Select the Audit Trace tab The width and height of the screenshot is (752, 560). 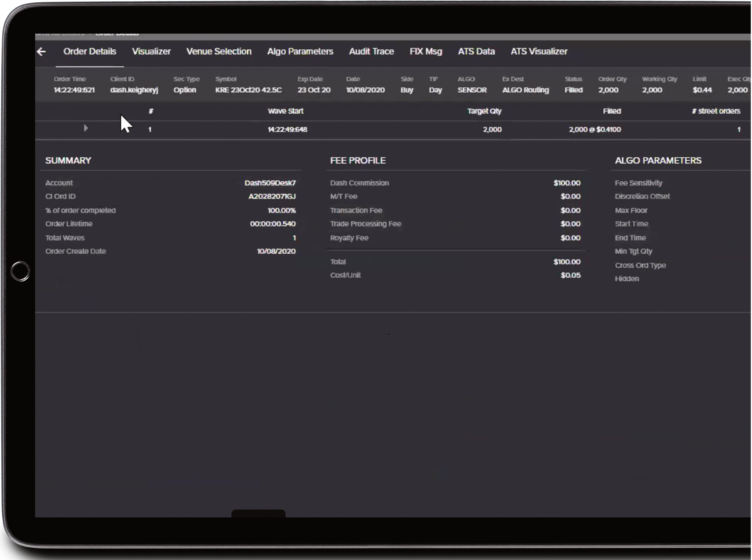pyautogui.click(x=371, y=52)
